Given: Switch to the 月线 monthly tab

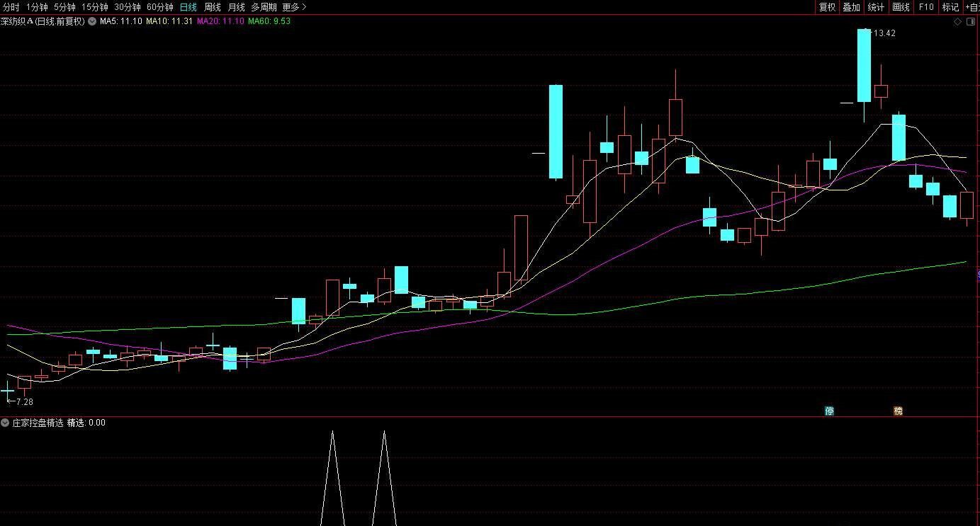Looking at the screenshot, I should coord(235,6).
